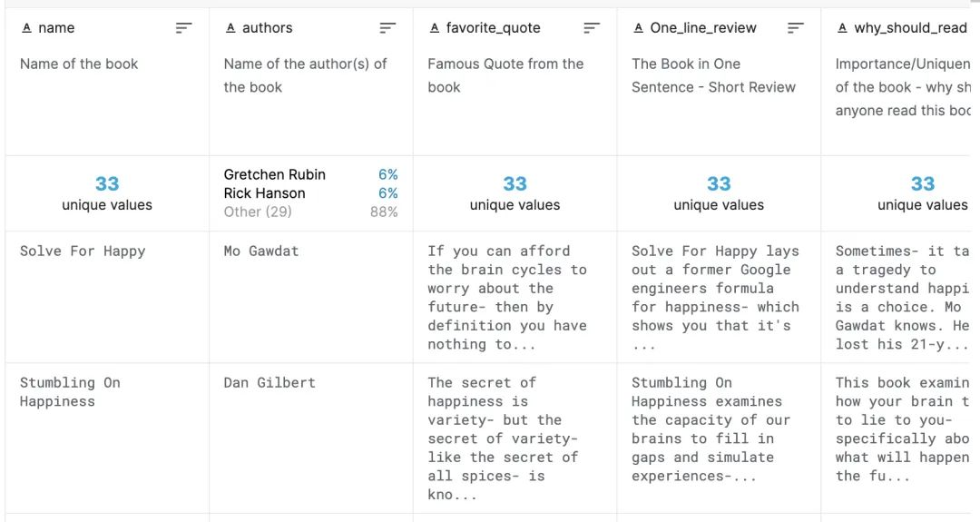Click text-type icon beside favorite_quote header

tap(435, 28)
